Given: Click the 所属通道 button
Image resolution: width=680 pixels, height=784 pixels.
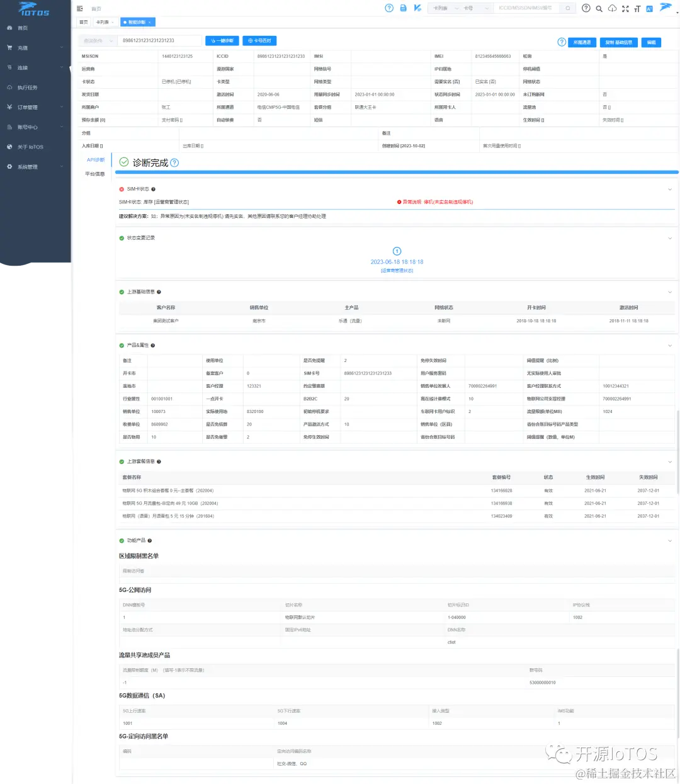Looking at the screenshot, I should (582, 42).
